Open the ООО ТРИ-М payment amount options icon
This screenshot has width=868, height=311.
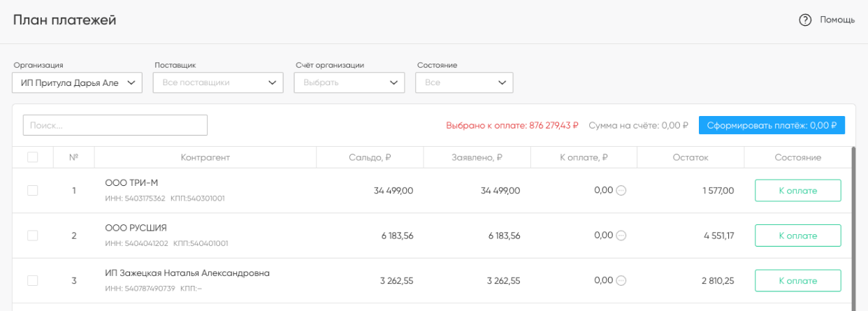coord(621,191)
